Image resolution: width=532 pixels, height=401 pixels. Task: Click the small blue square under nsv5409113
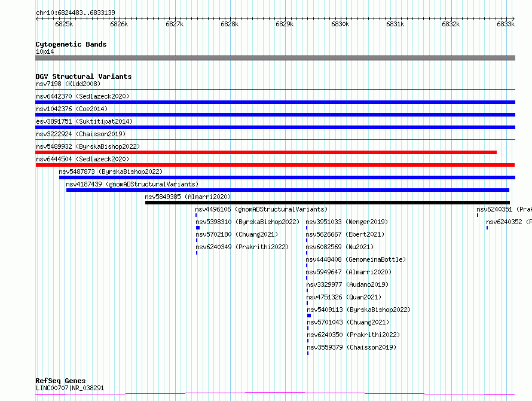309,316
